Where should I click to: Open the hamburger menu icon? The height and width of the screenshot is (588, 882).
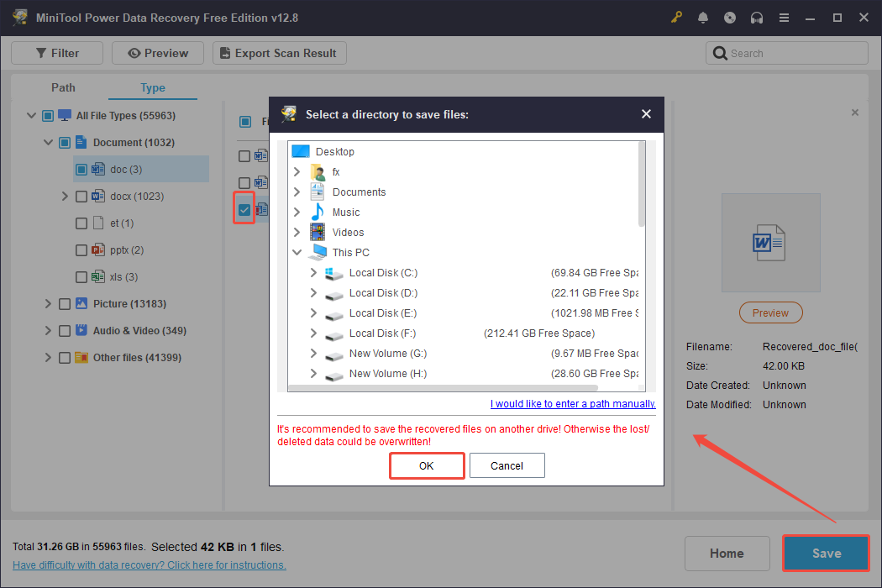point(784,18)
